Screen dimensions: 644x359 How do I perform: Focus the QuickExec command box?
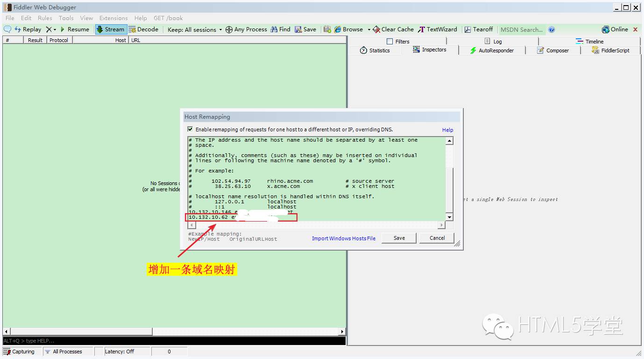pyautogui.click(x=174, y=341)
